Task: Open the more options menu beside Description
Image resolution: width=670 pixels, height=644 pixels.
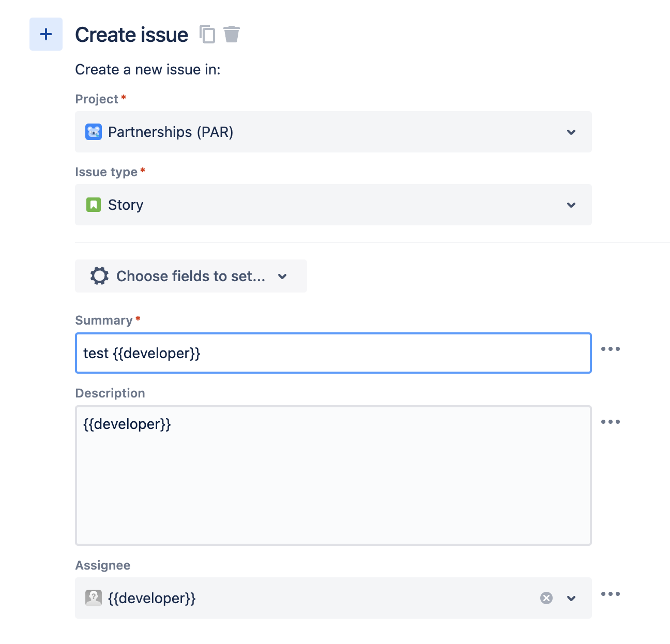Action: (611, 422)
